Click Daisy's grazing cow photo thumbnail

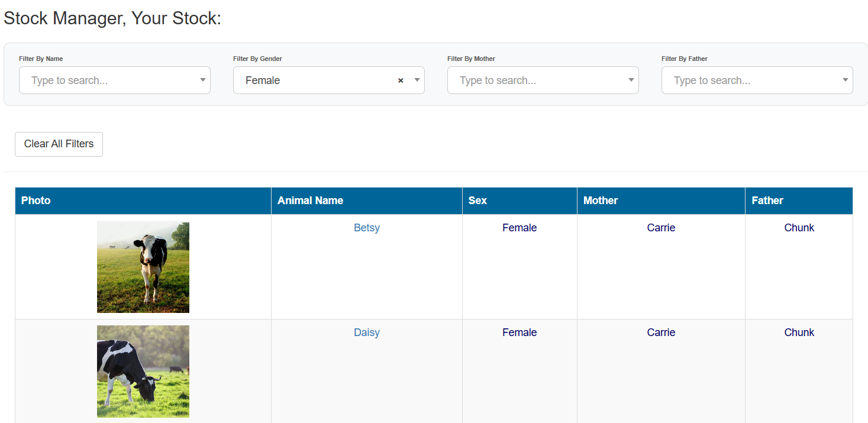click(x=143, y=372)
